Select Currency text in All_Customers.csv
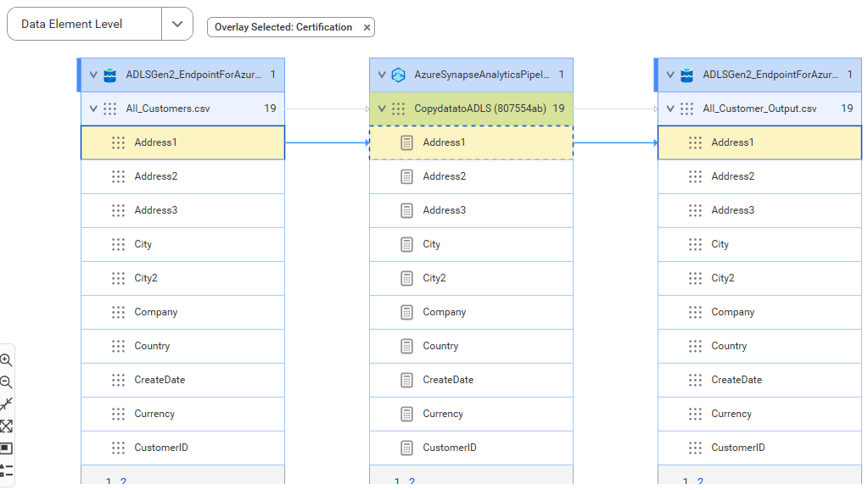The image size is (868, 490). (154, 415)
